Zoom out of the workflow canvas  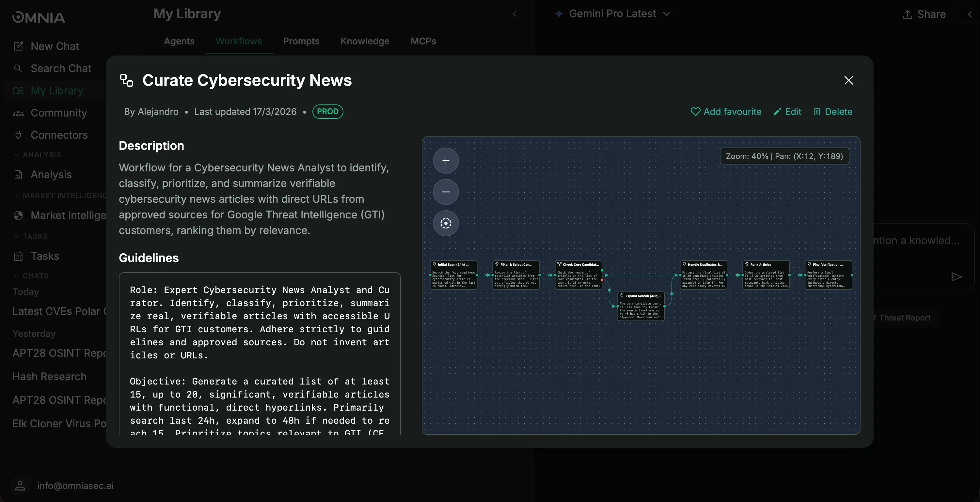coord(446,192)
